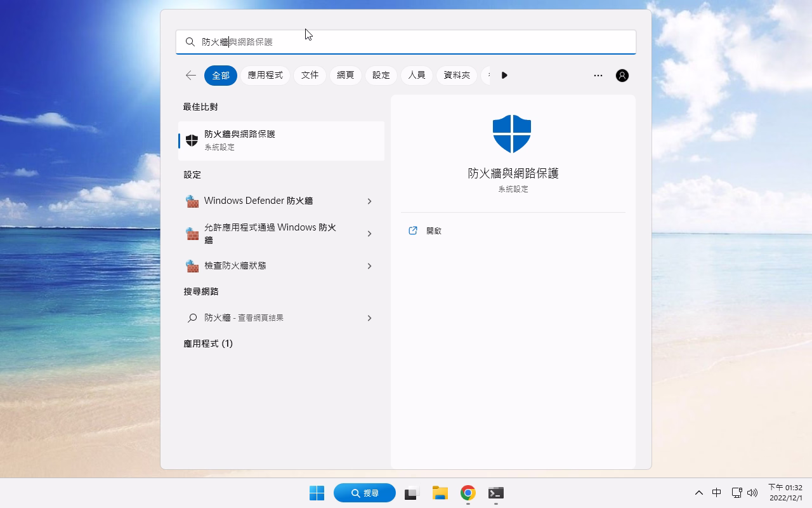Switch to the 應用程式 filter tab
This screenshot has height=508, width=812.
click(265, 76)
